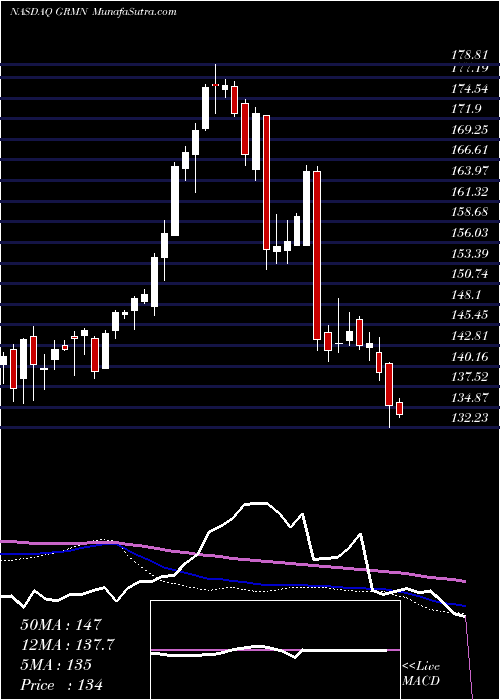The image size is (500, 700).
Task: Select the 166.61 price level label
Action: (x=468, y=150)
